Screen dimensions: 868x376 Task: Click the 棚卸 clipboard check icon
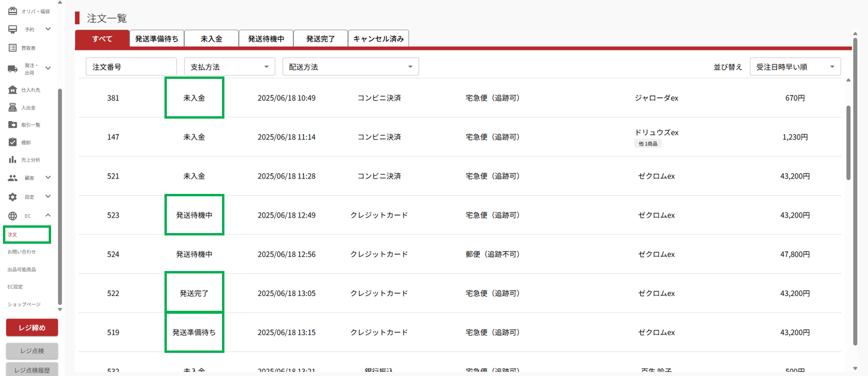click(12, 142)
